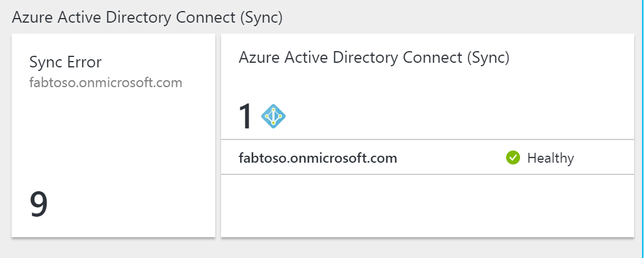Click the separator line above the service row
This screenshot has width=644, height=258.
tap(427, 139)
